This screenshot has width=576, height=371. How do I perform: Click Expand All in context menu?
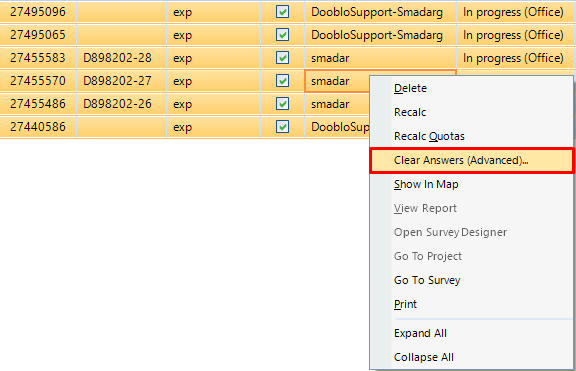coord(471,333)
